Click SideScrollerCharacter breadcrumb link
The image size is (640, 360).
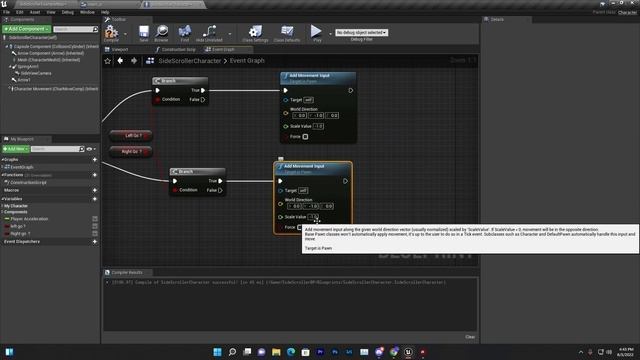[190, 61]
